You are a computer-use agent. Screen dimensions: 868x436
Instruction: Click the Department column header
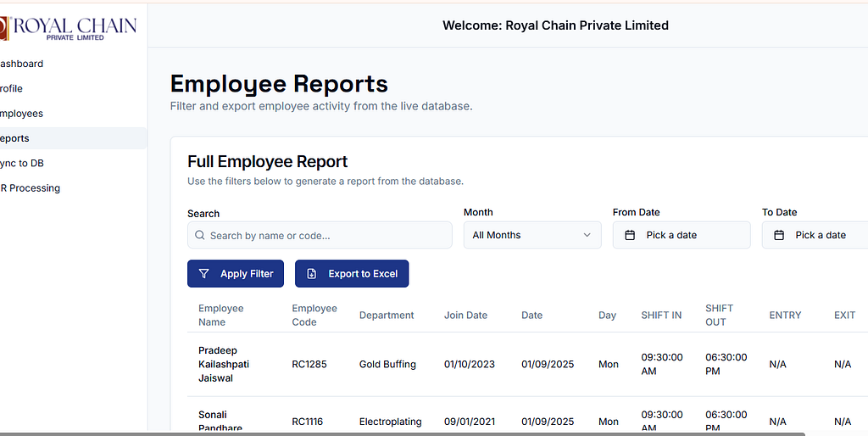coord(387,316)
